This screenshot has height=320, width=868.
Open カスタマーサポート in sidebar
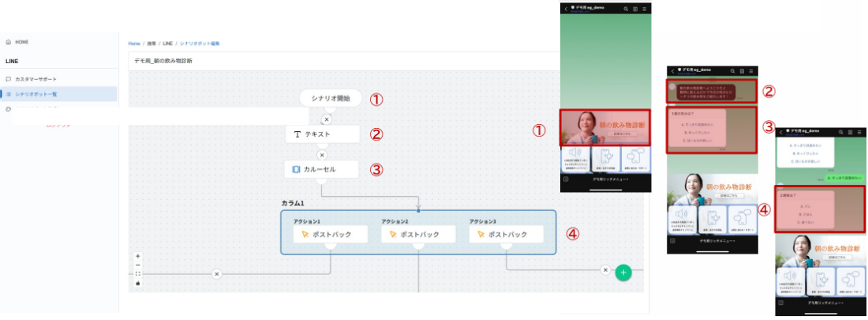(x=36, y=79)
